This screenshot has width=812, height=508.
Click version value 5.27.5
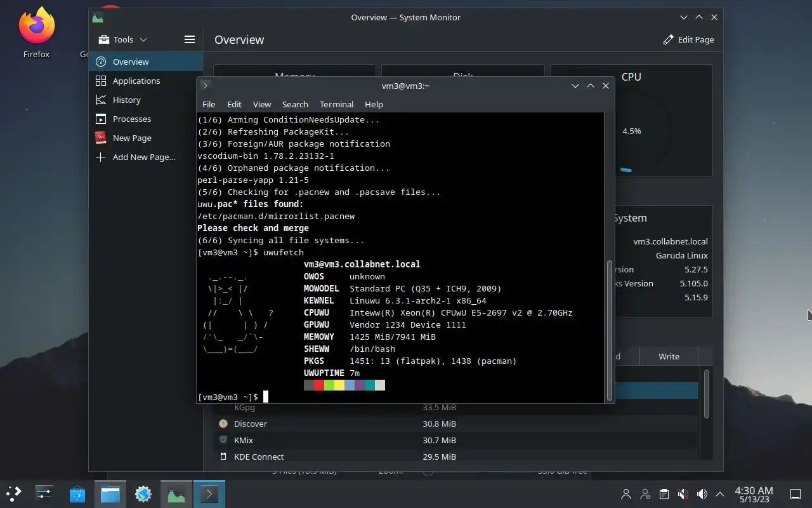tap(696, 269)
